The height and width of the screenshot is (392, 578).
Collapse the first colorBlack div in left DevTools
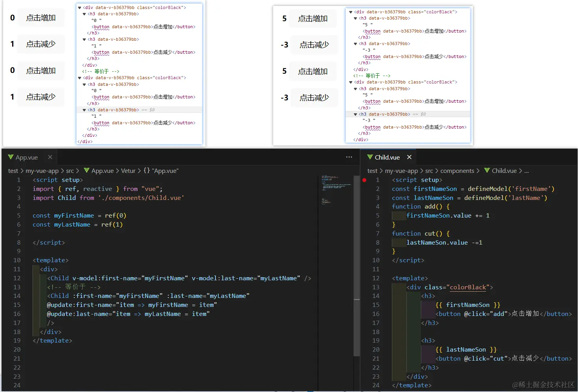(80, 7)
